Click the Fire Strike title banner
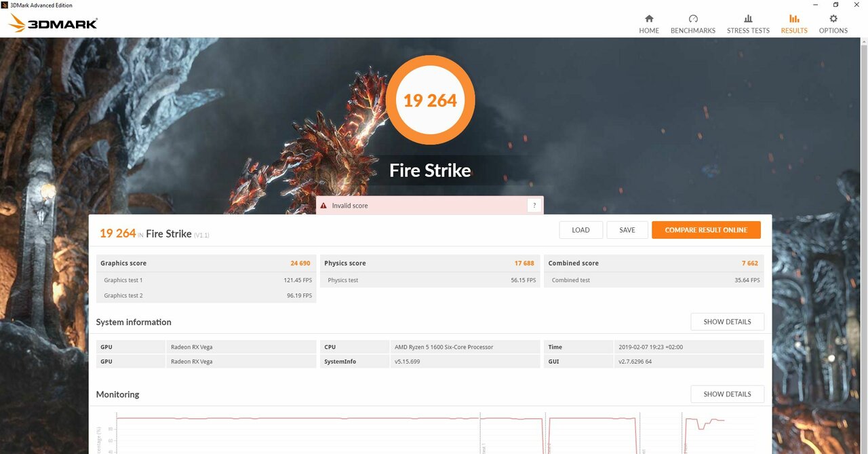868x454 pixels. 430,170
